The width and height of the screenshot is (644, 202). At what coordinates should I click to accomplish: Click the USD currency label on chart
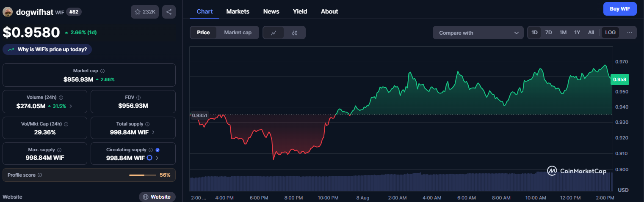pos(623,190)
